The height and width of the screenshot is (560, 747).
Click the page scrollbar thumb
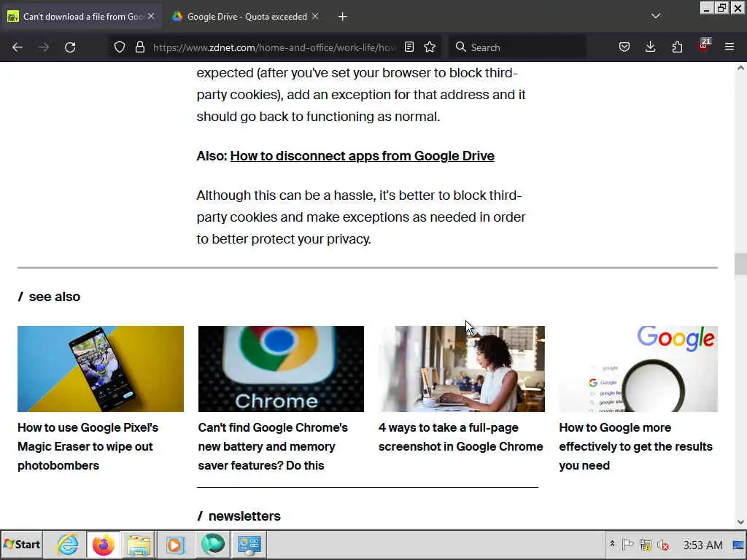(x=740, y=264)
